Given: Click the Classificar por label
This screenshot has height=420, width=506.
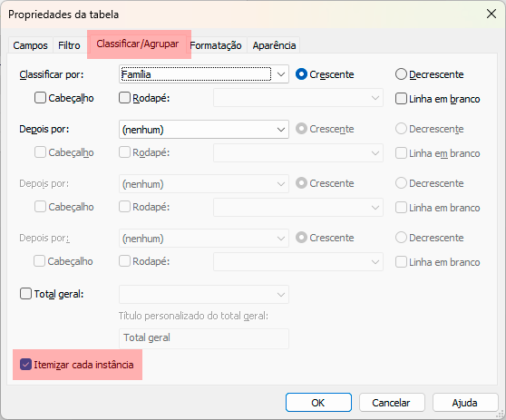Looking at the screenshot, I should (52, 74).
